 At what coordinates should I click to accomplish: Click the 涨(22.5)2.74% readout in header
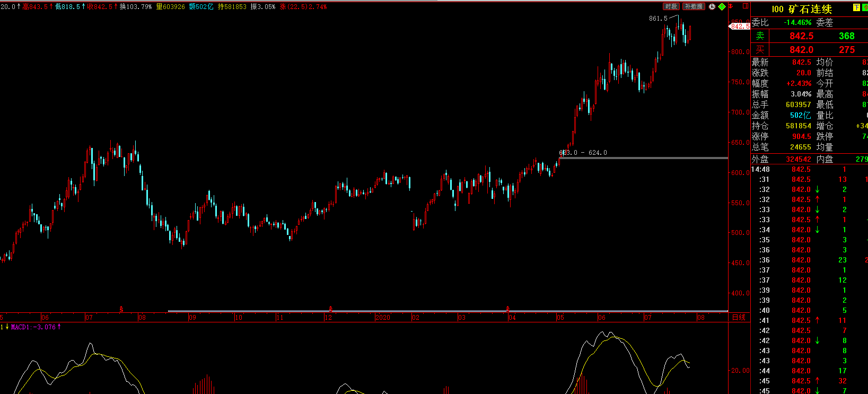303,7
